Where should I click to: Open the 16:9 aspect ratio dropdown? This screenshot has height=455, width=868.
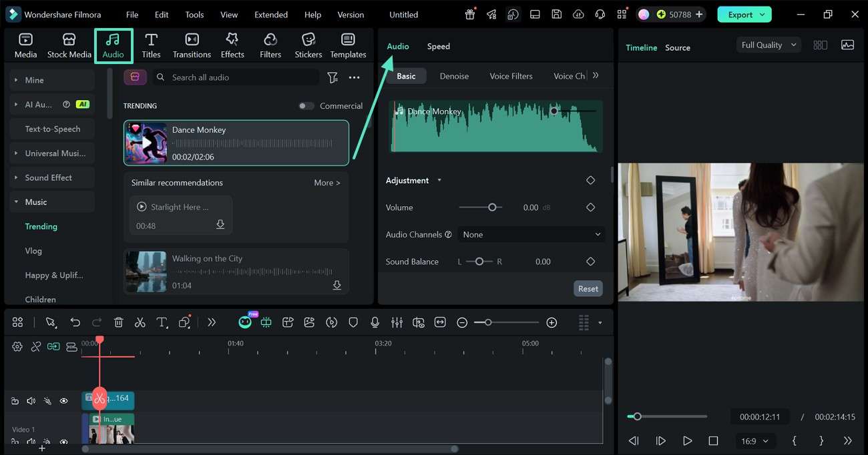pyautogui.click(x=754, y=441)
